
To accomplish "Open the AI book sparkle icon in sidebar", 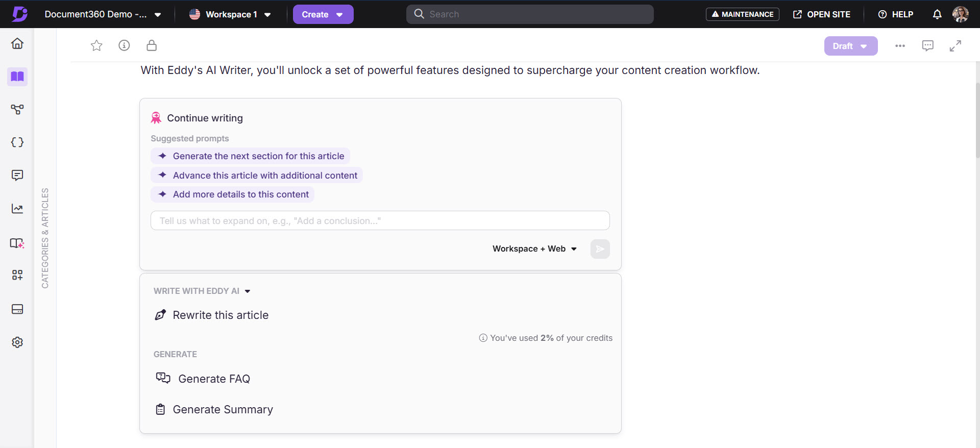I will [17, 243].
